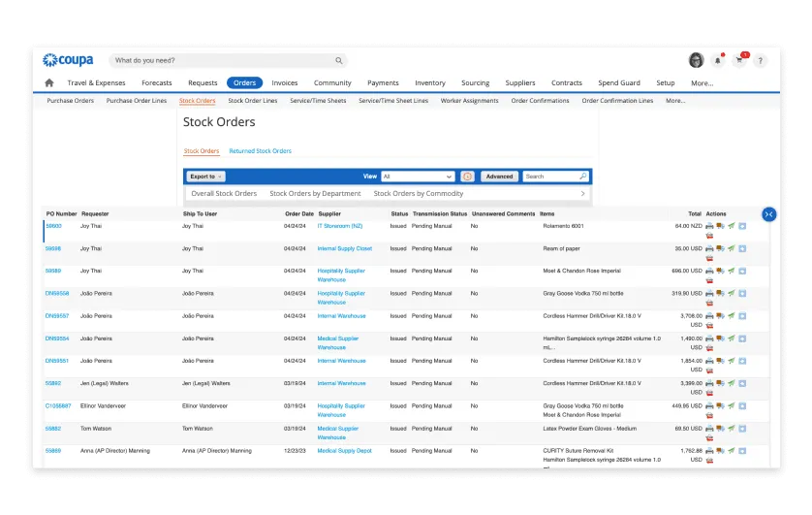812x515 pixels.
Task: Click the blue download icon for PO DN59558
Action: click(742, 293)
